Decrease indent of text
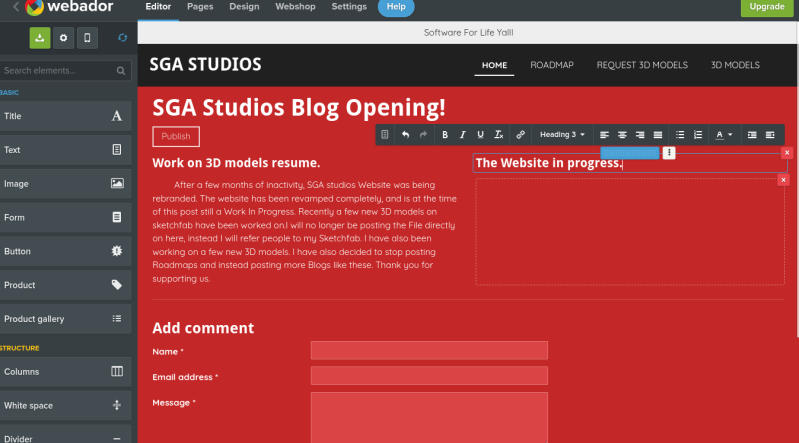Viewport: 799px width, 443px height. coord(770,135)
